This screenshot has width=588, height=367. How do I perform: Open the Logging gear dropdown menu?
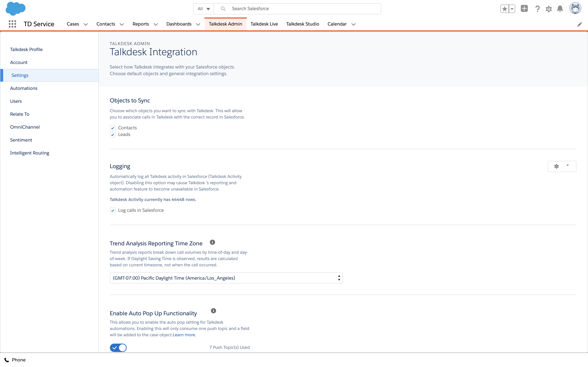coord(562,166)
